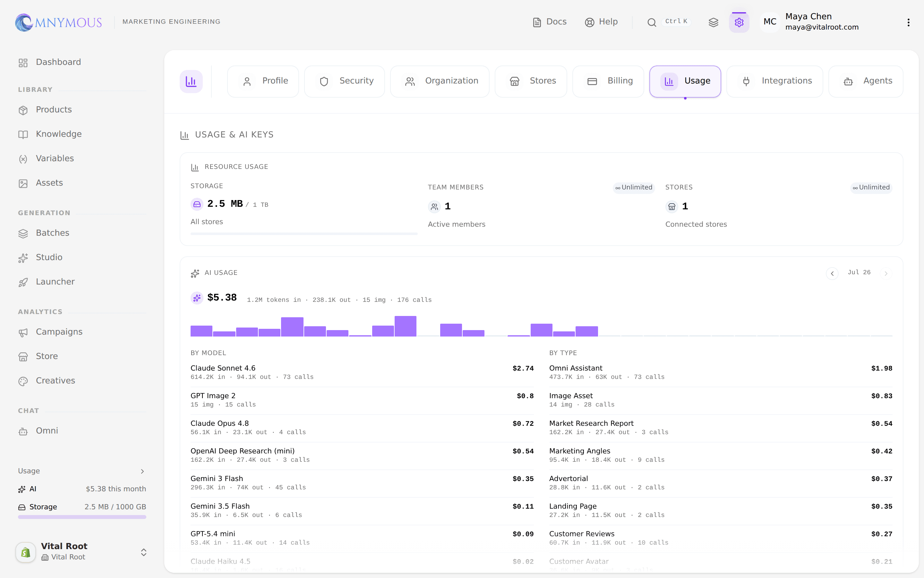Select the Customer Reviews row
924x578 pixels.
[x=721, y=538]
